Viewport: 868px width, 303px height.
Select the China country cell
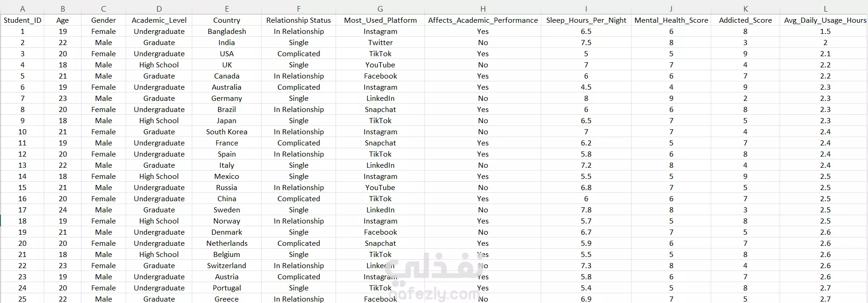227,198
